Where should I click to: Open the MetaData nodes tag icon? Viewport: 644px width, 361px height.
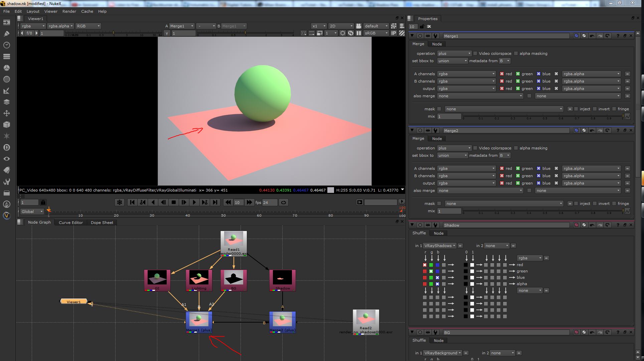7,170
